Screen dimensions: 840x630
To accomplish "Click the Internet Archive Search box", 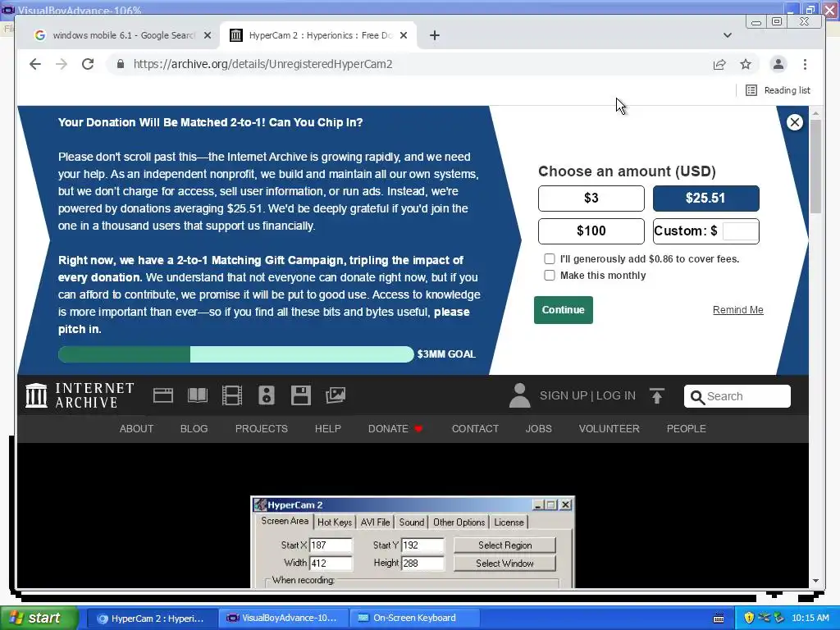I will tap(737, 396).
